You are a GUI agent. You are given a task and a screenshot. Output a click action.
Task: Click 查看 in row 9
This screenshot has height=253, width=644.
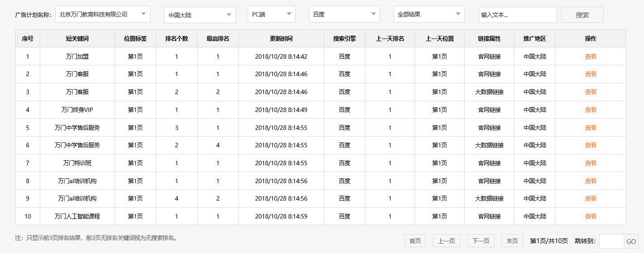point(590,198)
